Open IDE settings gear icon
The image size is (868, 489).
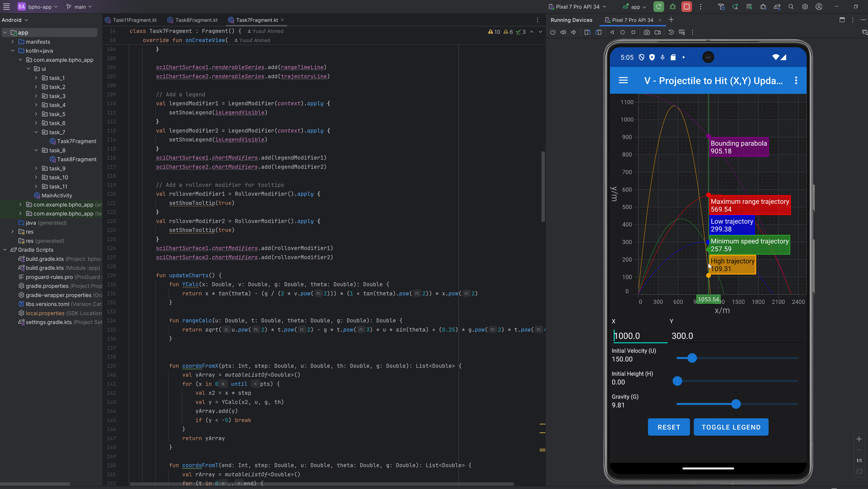pos(805,7)
